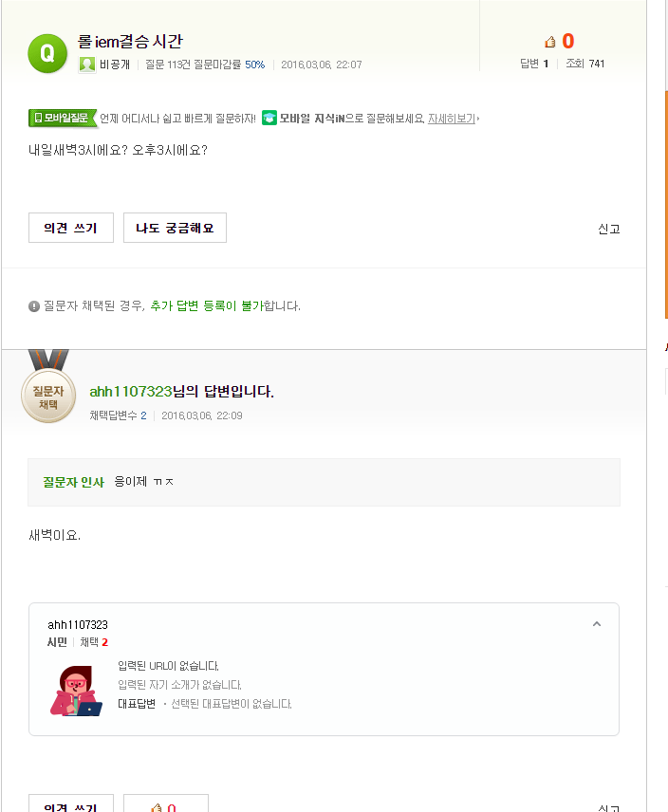This screenshot has height=812, width=668.
Task: Collapse the answerer profile card
Action: [597, 624]
